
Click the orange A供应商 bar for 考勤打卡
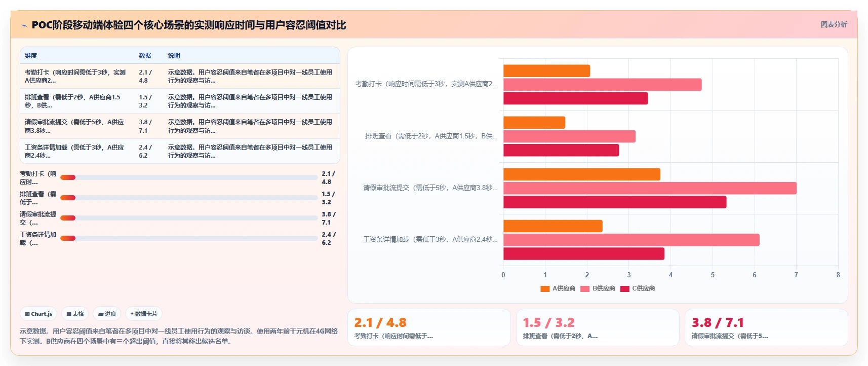tap(546, 71)
